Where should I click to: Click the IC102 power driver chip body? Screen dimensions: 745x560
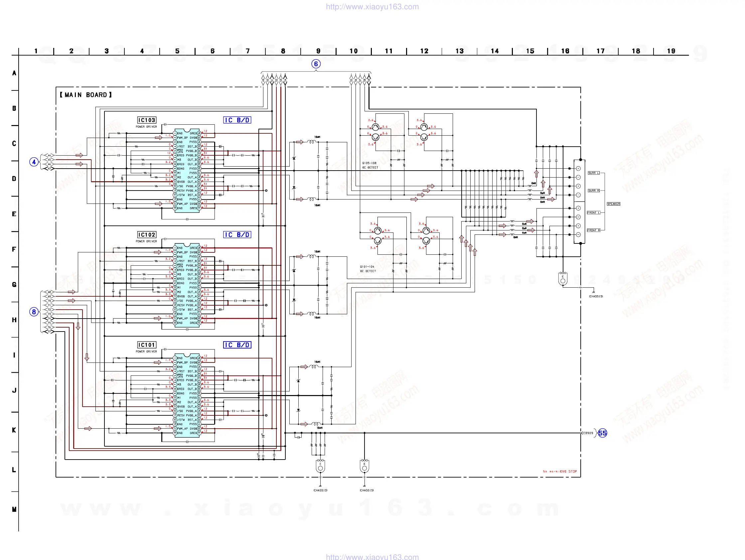(187, 285)
